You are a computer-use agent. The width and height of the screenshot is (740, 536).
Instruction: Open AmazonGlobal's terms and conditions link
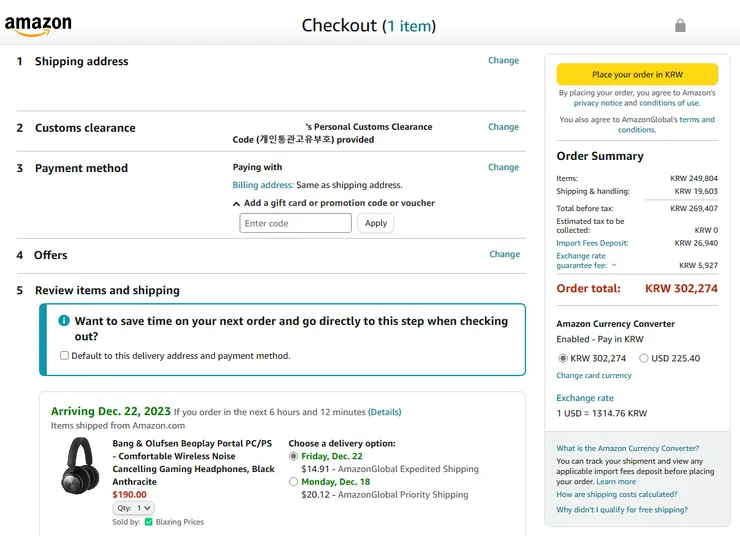[666, 125]
